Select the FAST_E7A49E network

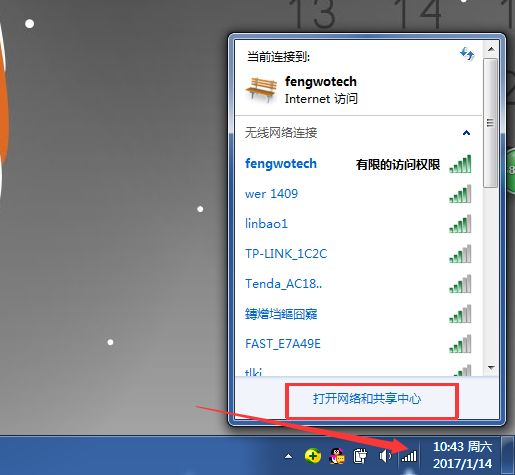(x=358, y=344)
